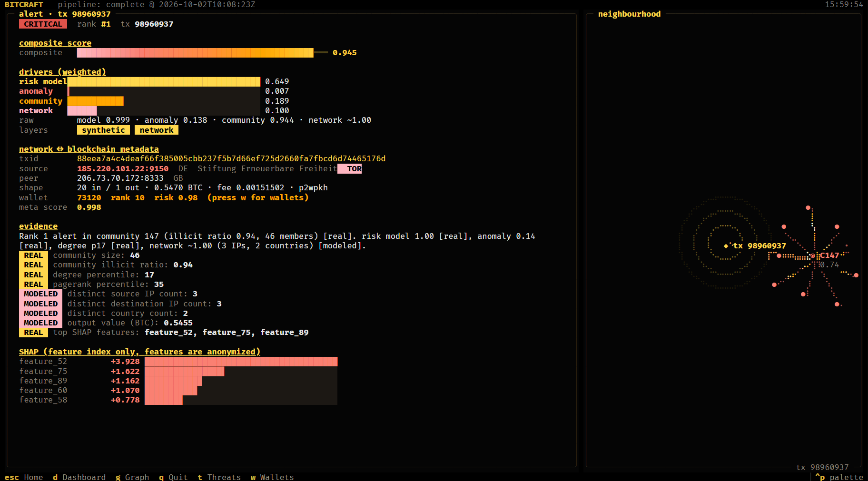The image size is (868, 481).
Task: Click the REAL badge beside community size
Action: tap(33, 255)
